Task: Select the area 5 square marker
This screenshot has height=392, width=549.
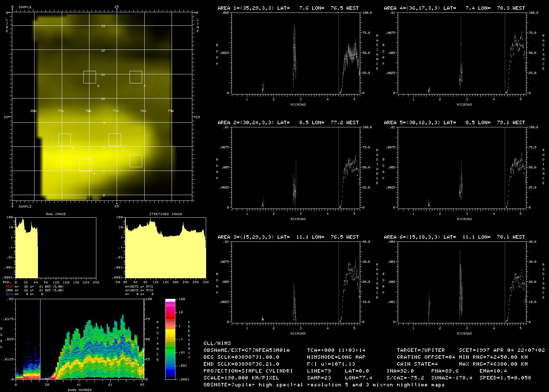Action: point(65,140)
